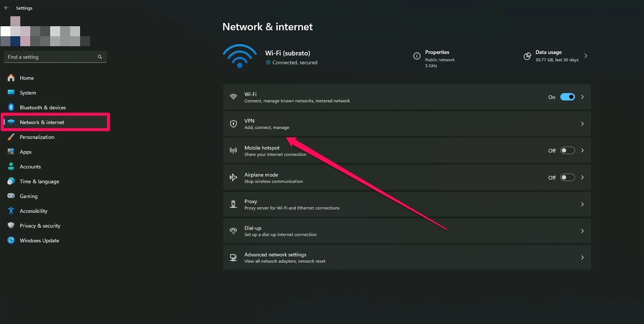Expand the Proxy row chevron

[582, 204]
